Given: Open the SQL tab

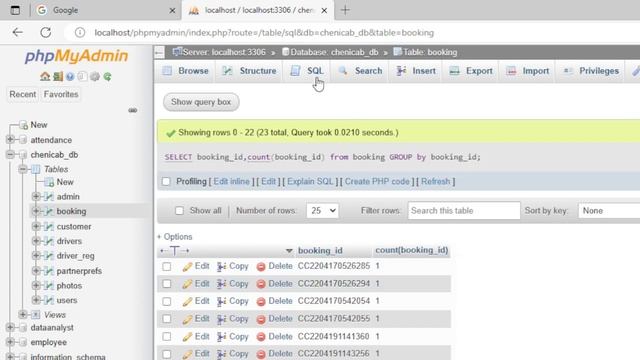Looking at the screenshot, I should (x=307, y=71).
